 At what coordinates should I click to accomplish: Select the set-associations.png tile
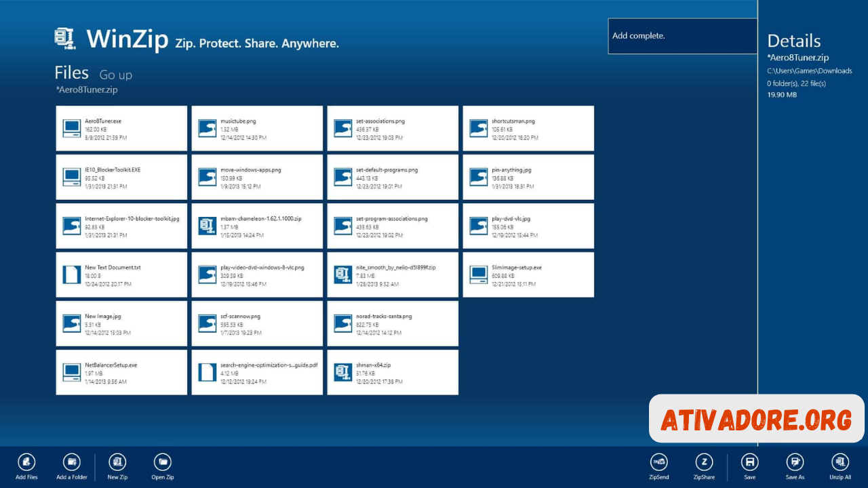(393, 128)
